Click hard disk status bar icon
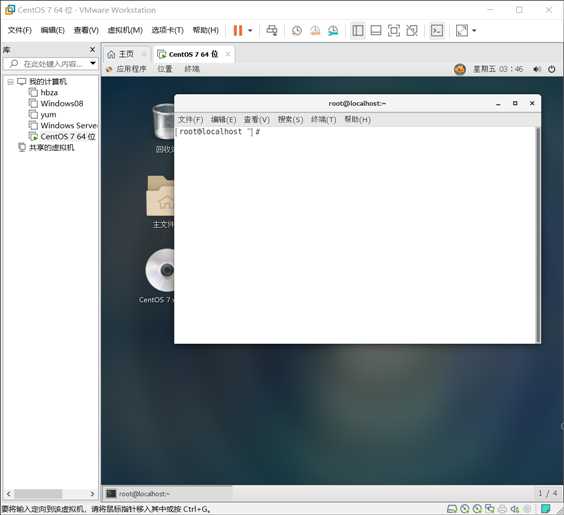 (x=452, y=509)
